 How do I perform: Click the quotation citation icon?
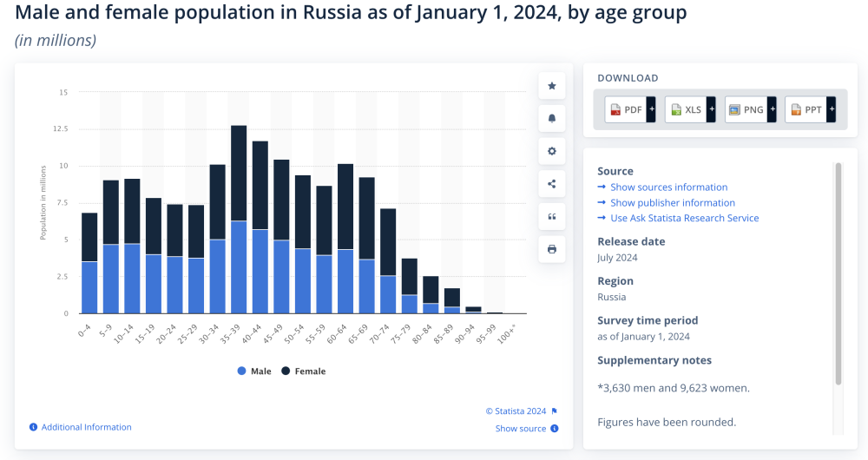[551, 216]
